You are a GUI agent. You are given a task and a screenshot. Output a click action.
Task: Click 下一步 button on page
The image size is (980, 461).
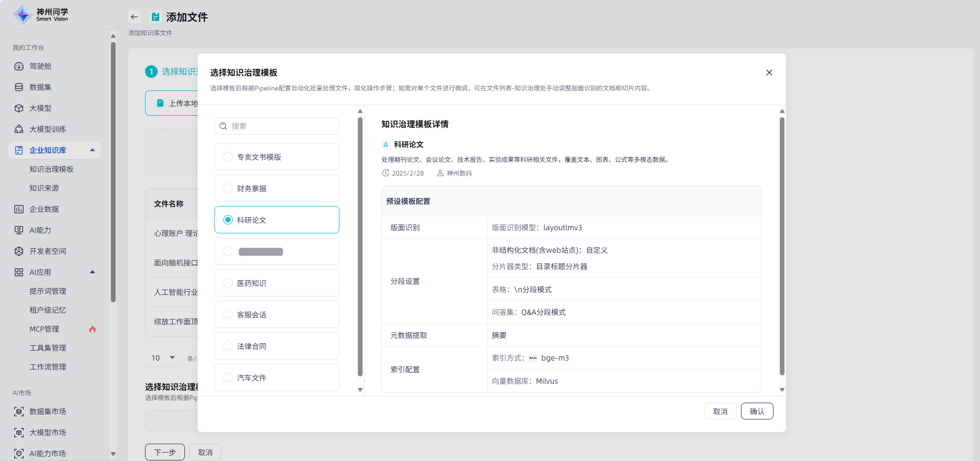(165, 452)
